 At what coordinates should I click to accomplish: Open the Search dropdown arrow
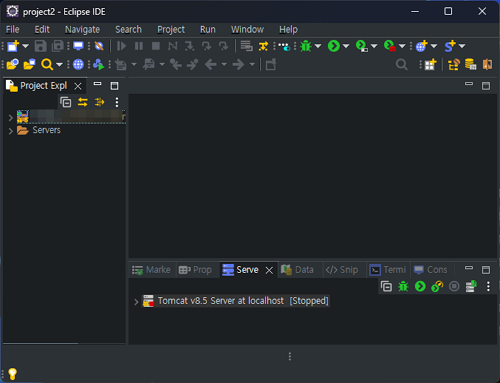click(59, 64)
